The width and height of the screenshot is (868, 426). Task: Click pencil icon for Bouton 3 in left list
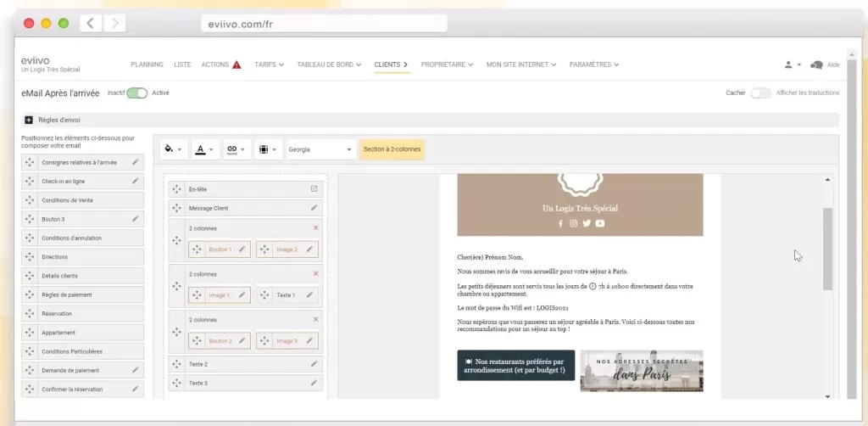coord(136,219)
